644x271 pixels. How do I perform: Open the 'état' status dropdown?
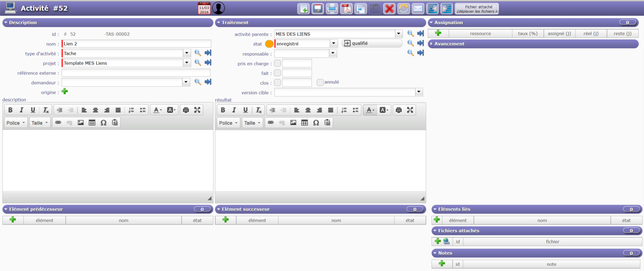click(x=333, y=44)
